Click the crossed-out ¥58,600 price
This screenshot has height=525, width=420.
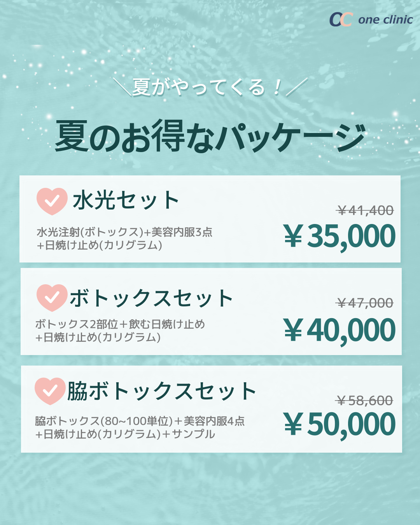coord(364,400)
